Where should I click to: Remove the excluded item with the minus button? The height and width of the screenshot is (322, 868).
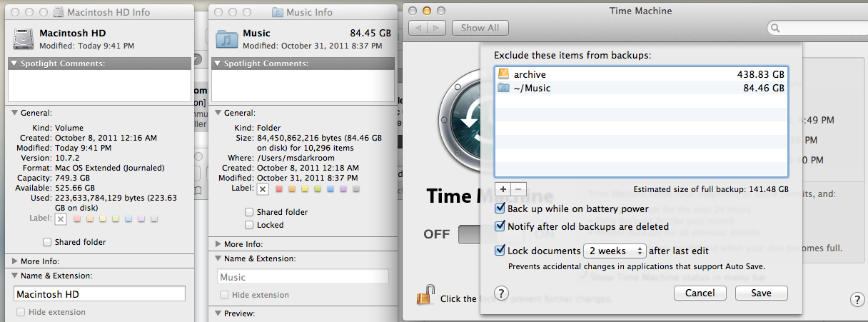(x=518, y=189)
